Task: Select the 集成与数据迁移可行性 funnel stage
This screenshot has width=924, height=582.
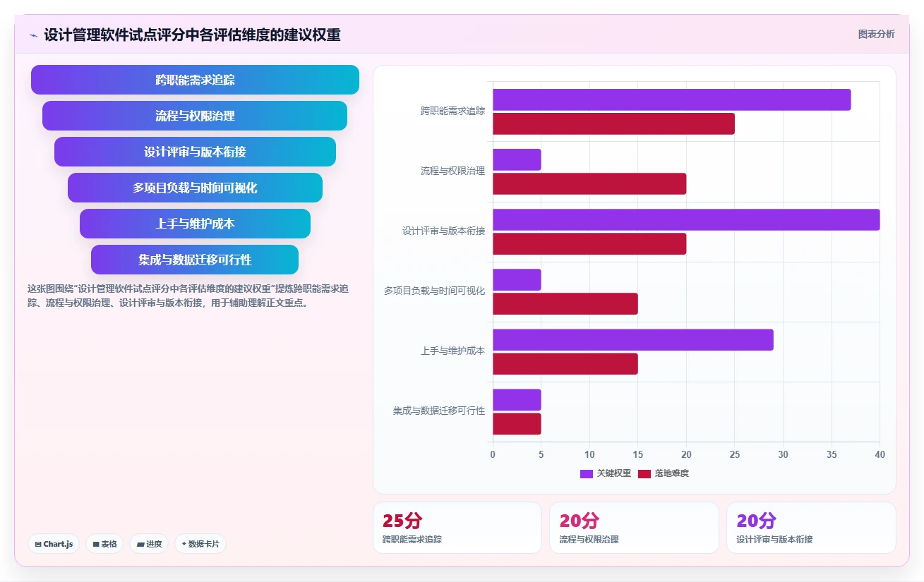Action: [195, 260]
